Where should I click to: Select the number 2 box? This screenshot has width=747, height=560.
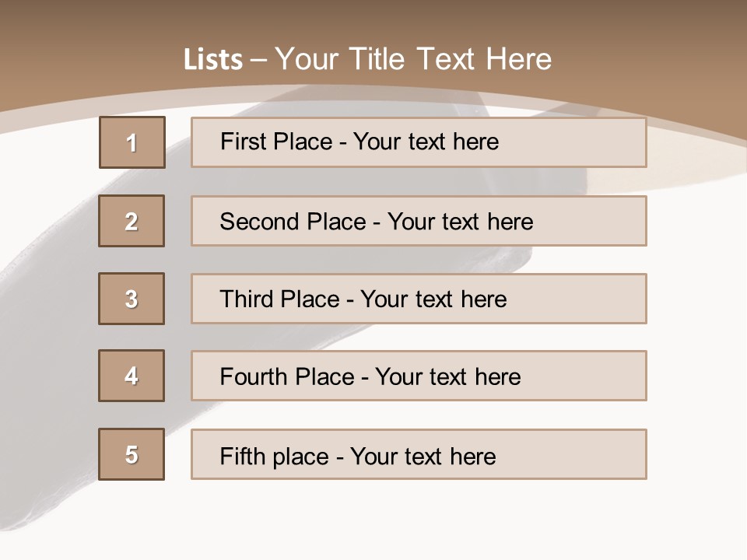[x=132, y=221]
